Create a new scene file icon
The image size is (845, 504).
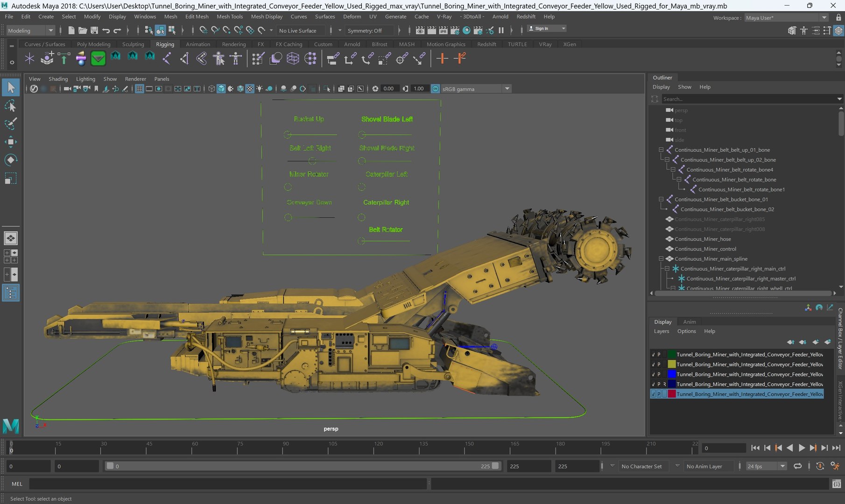pyautogui.click(x=71, y=30)
